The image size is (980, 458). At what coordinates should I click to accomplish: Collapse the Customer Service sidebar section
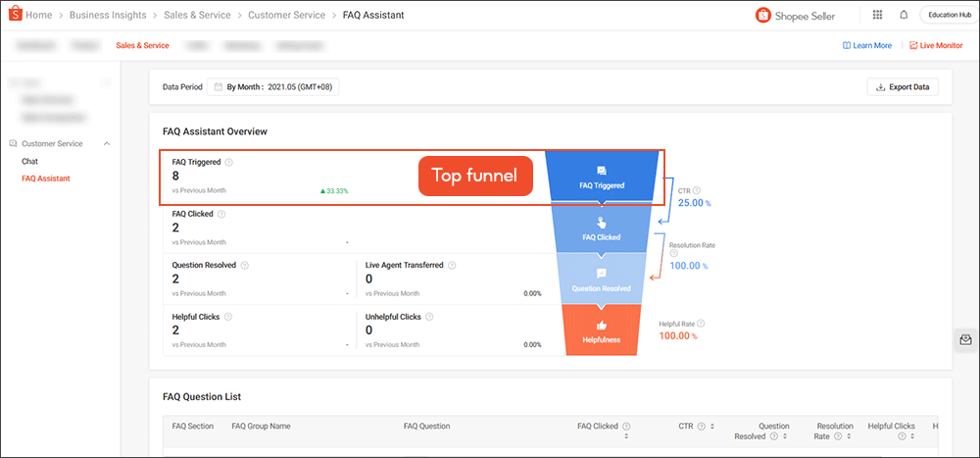[x=106, y=144]
